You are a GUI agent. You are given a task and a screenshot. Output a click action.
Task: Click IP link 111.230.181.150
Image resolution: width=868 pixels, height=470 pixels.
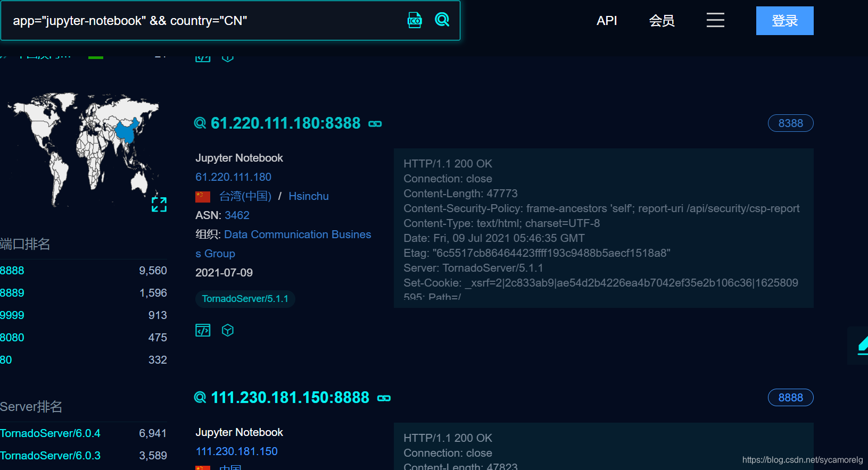(236, 451)
